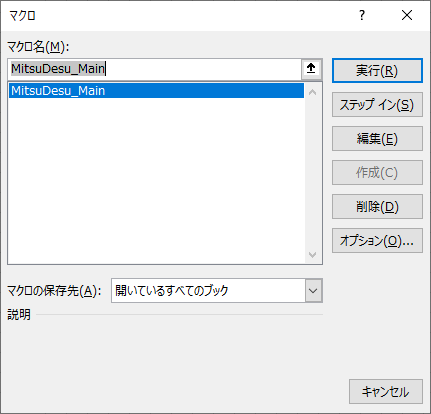Click the マクロの保存先(A): label
431x414 pixels.
point(54,291)
